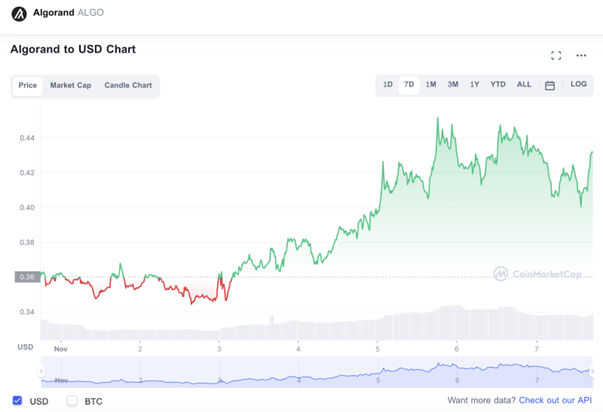Uncheck the USD checkbox

coord(17,400)
